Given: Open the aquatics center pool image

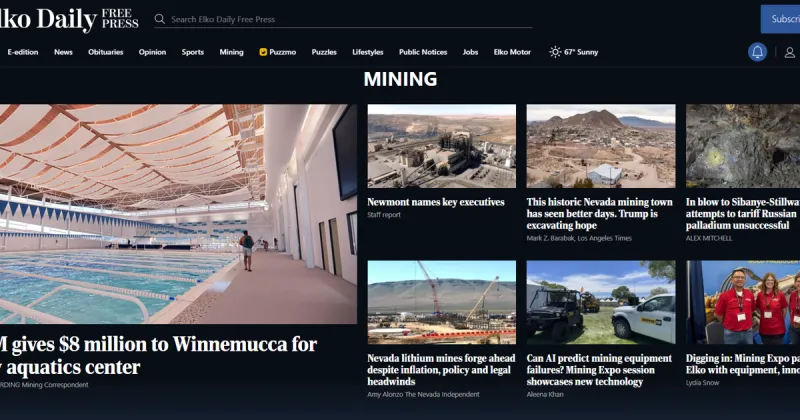Looking at the screenshot, I should point(178,214).
